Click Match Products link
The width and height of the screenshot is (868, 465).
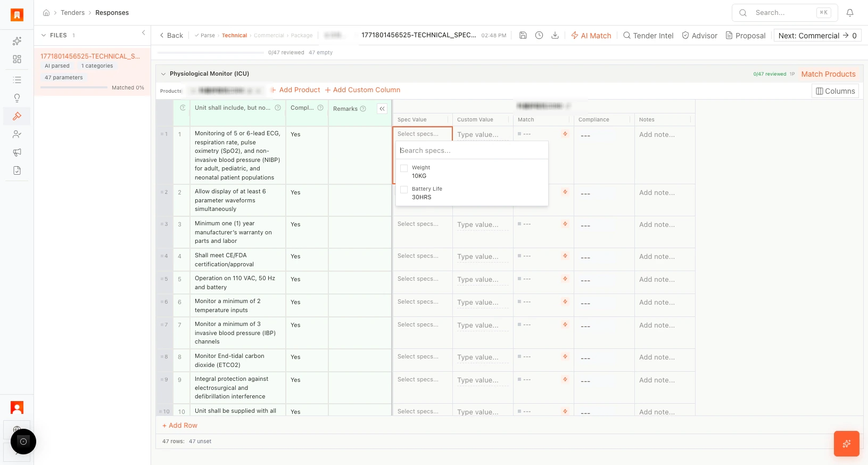[829, 74]
